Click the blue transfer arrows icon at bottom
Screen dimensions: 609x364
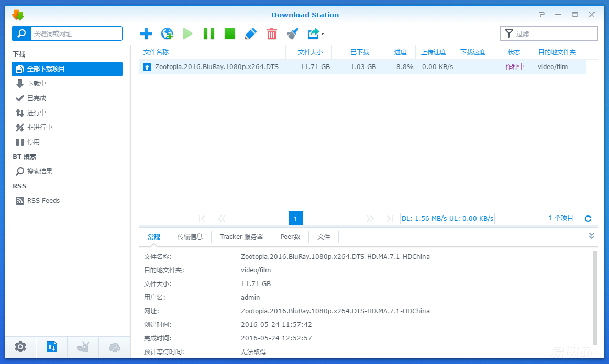pyautogui.click(x=52, y=347)
